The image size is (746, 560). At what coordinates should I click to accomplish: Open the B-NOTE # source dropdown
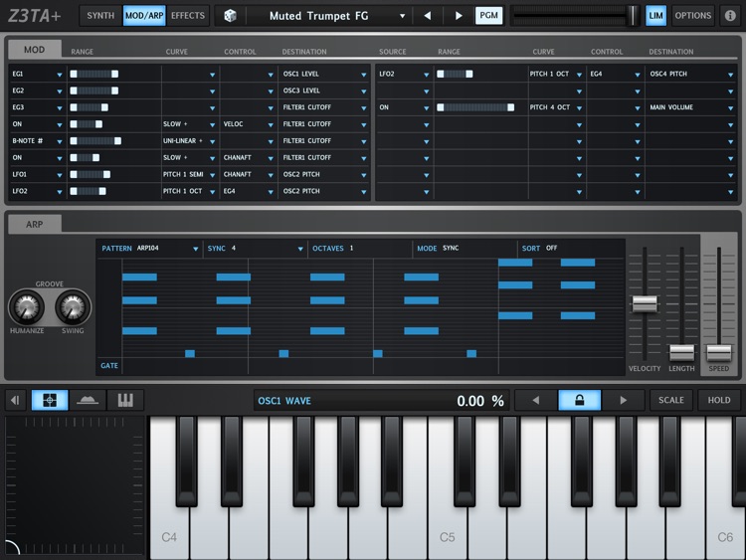point(38,141)
